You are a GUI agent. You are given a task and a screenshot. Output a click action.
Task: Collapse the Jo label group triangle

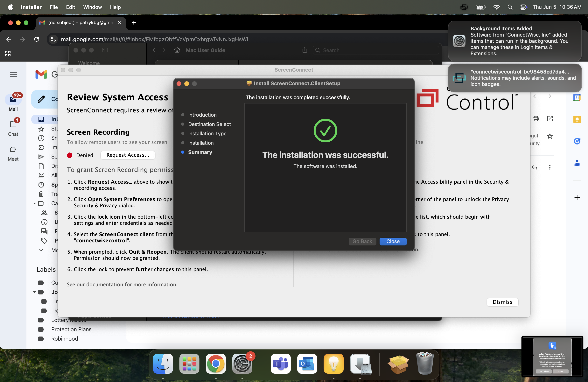pos(35,292)
